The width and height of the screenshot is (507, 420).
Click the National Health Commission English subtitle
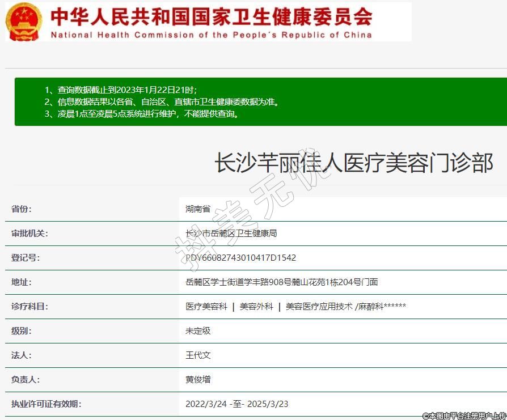pos(212,35)
